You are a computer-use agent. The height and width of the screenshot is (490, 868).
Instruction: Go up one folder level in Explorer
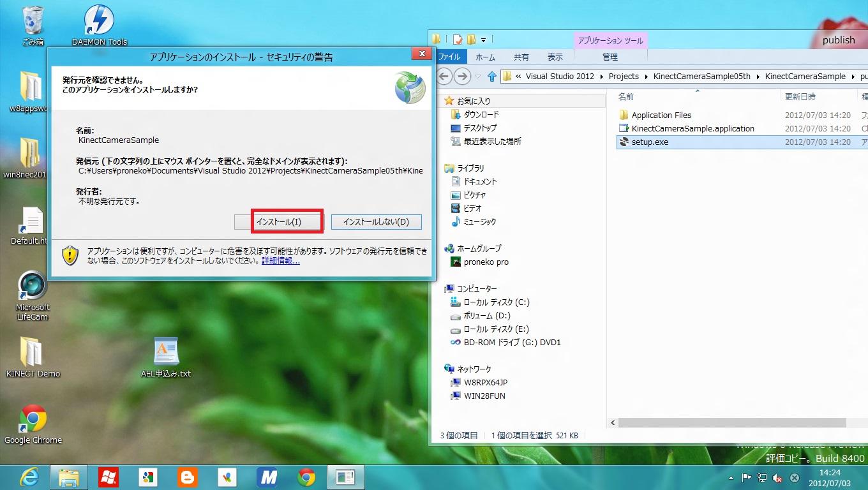click(x=491, y=77)
